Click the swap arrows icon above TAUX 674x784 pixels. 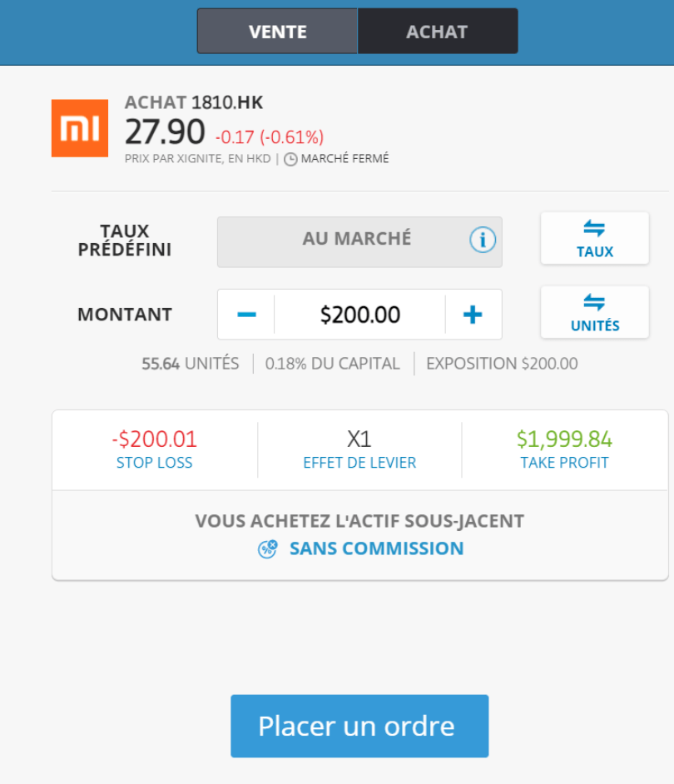(594, 229)
